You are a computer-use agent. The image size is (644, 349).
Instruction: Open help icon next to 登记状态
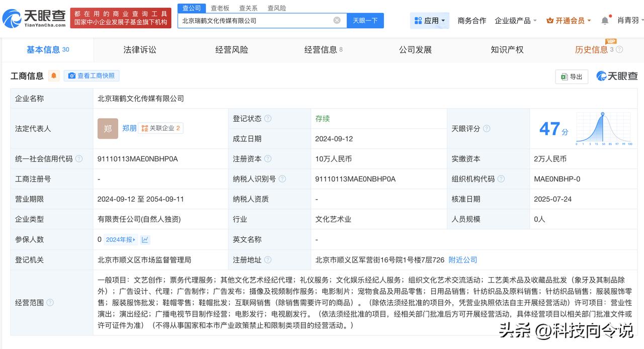pyautogui.click(x=268, y=119)
